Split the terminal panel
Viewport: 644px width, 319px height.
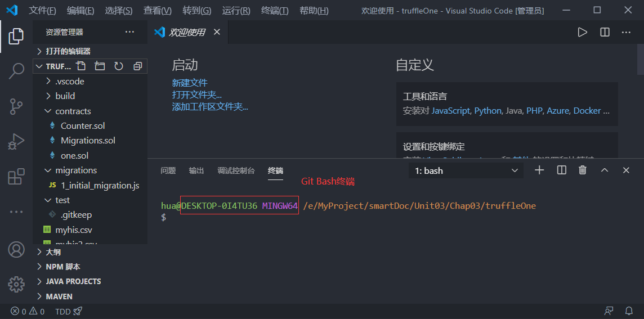[561, 170]
